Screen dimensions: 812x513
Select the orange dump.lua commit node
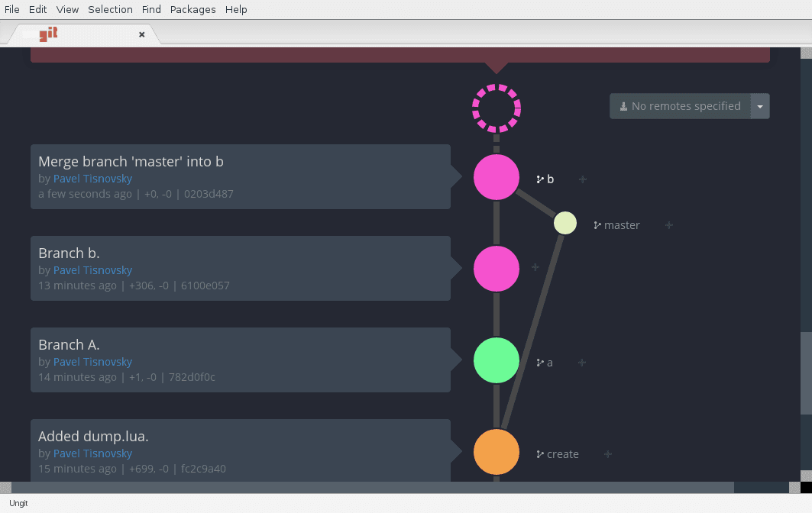[x=496, y=452]
